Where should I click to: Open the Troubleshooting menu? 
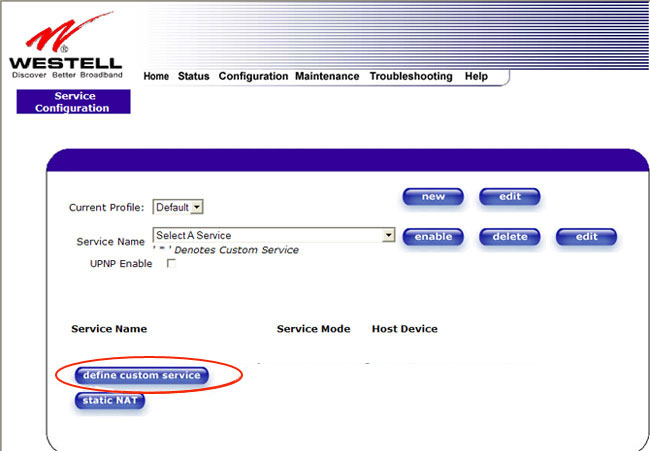(411, 76)
